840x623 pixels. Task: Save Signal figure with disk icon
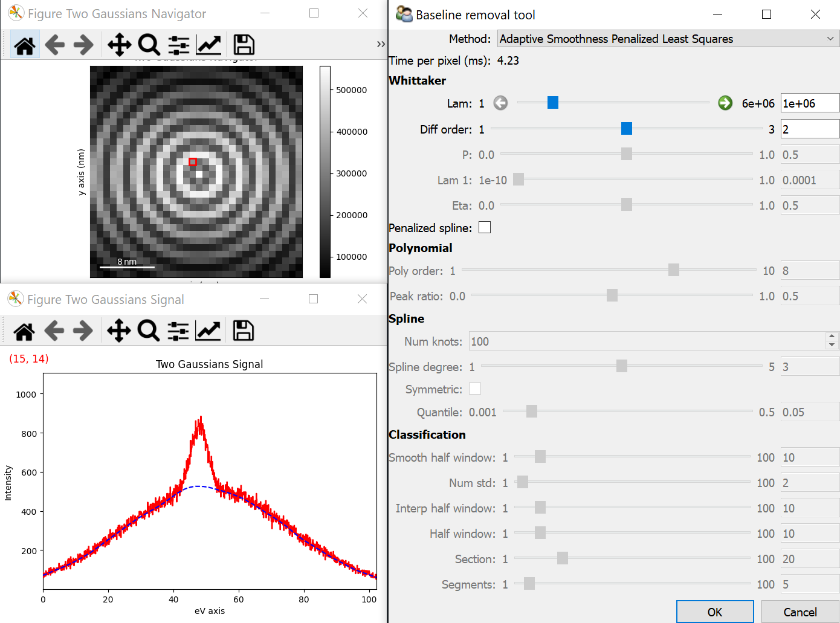(243, 331)
